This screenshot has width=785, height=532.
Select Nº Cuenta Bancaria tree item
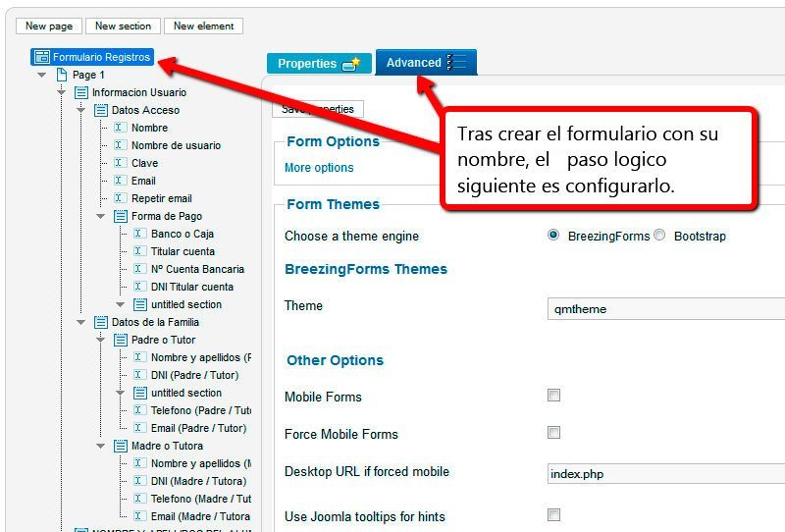click(x=197, y=269)
